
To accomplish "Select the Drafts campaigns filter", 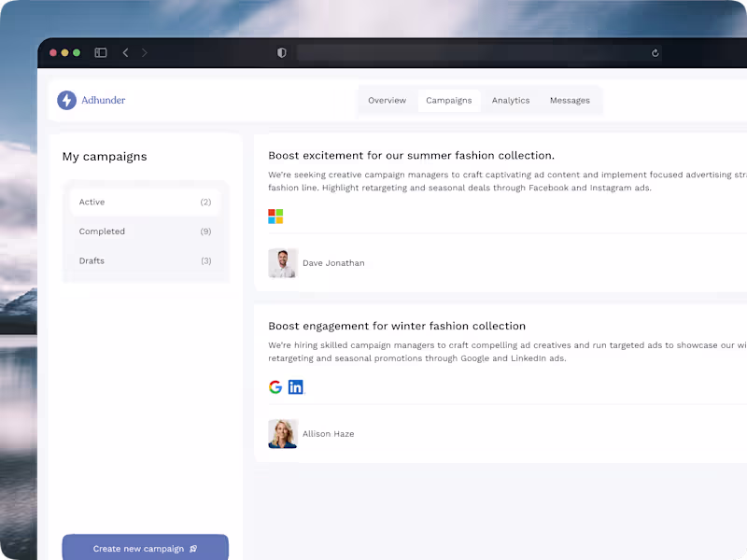I will coord(145,261).
